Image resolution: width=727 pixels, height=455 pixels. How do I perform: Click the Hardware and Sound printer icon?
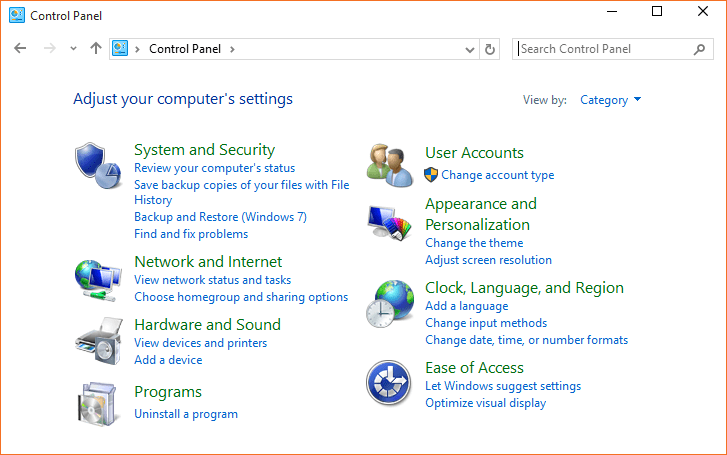[97, 340]
